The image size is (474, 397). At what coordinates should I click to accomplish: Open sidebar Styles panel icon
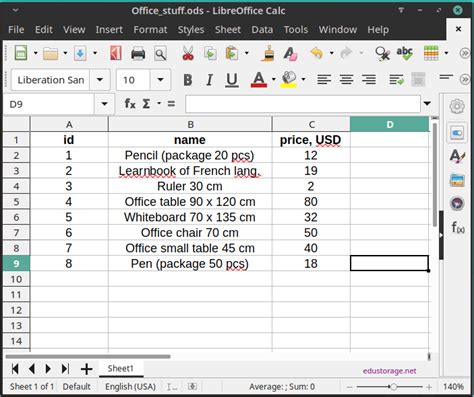(457, 156)
